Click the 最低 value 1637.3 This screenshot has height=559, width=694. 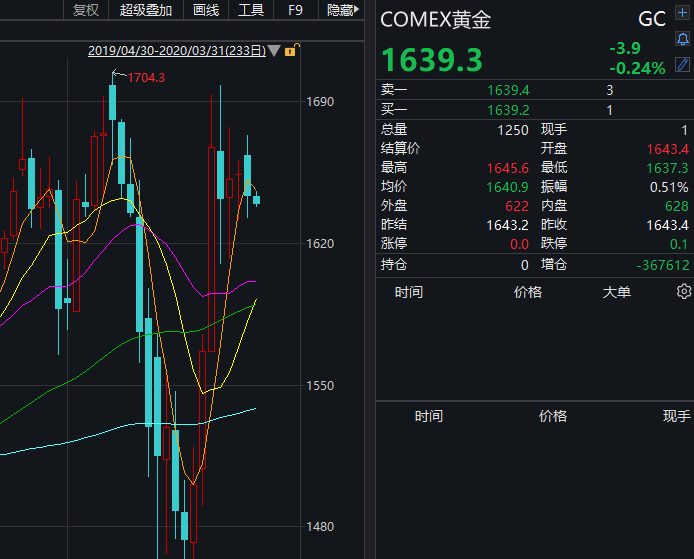pyautogui.click(x=667, y=168)
